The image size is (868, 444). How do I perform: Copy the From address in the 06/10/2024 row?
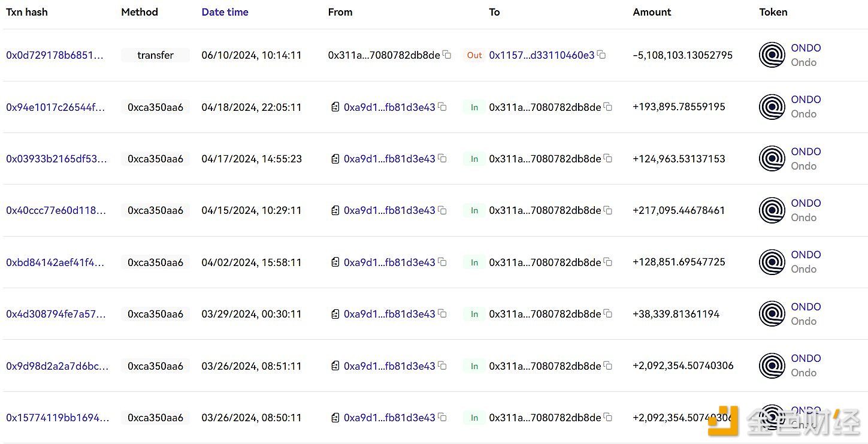pyautogui.click(x=447, y=55)
